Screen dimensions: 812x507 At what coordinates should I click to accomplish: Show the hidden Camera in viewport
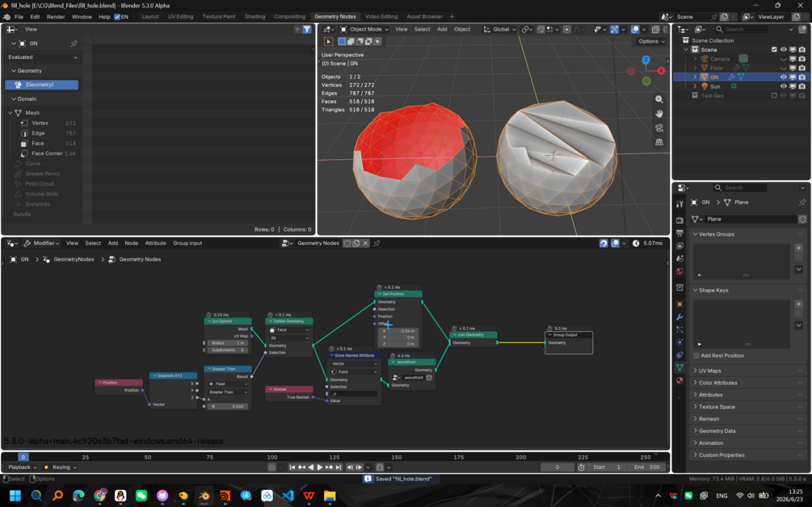pyautogui.click(x=783, y=59)
